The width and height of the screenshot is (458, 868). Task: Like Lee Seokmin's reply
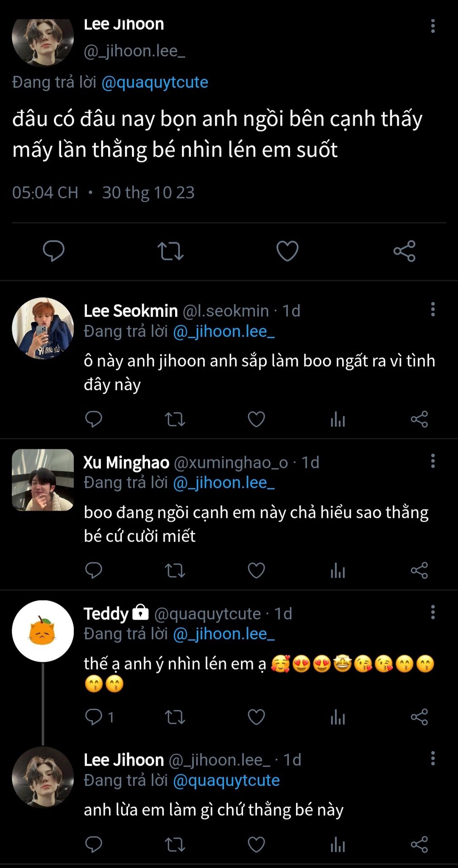(256, 420)
